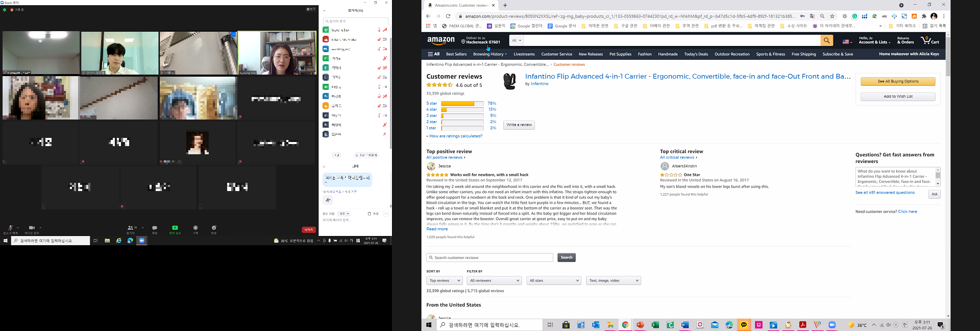Navigate to Today's Deals

click(x=696, y=54)
